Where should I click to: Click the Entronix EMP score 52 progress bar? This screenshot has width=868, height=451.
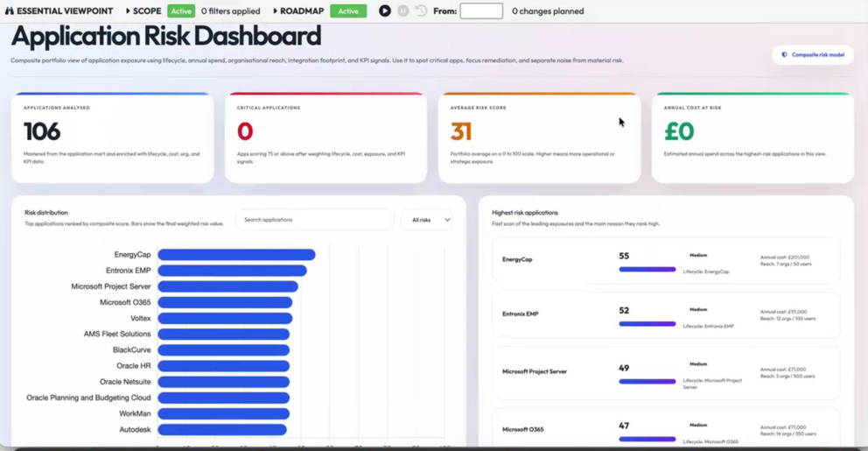click(647, 323)
